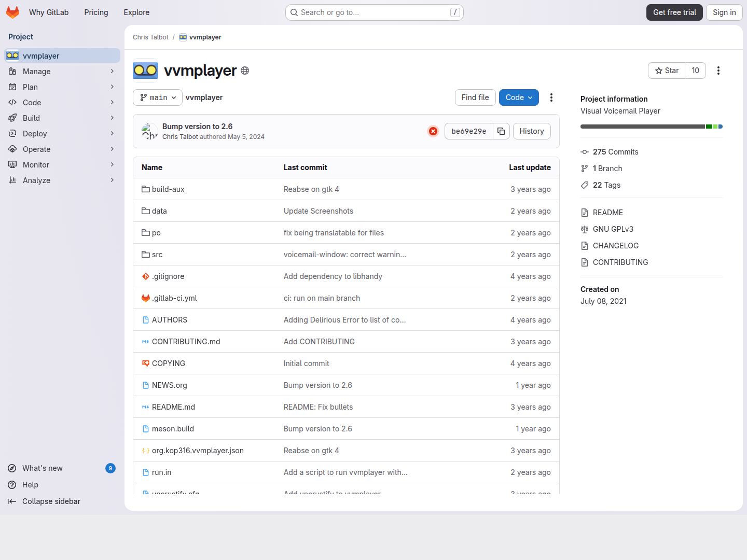Image resolution: width=747 pixels, height=560 pixels.
Task: Expand the Analyze sidebar section
Action: 62,180
